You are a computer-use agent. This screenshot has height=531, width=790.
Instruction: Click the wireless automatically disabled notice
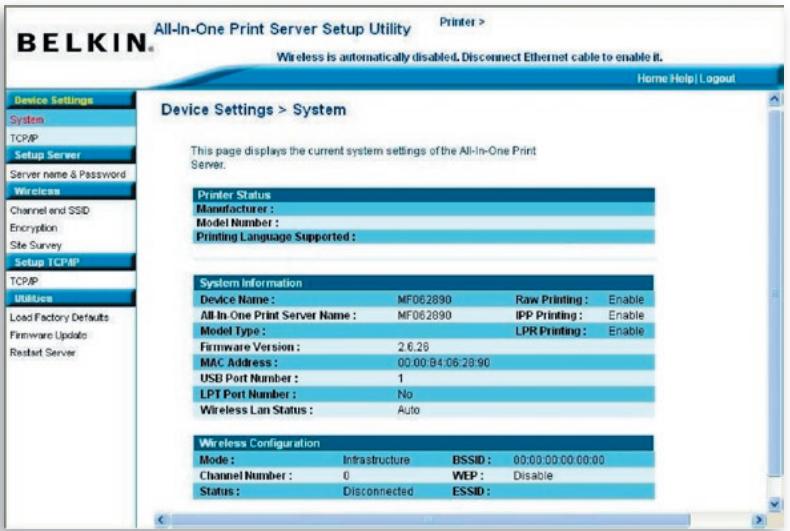tap(469, 57)
